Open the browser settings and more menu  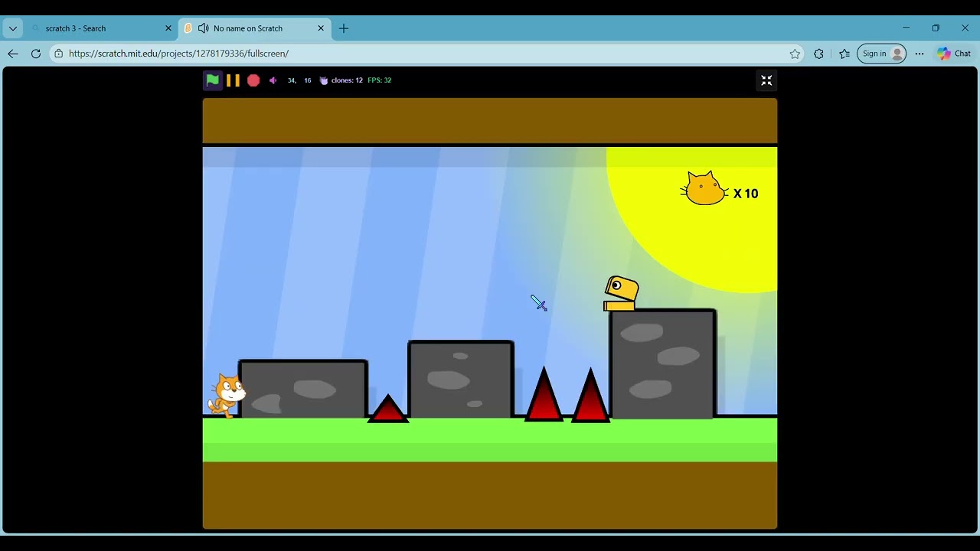coord(920,54)
